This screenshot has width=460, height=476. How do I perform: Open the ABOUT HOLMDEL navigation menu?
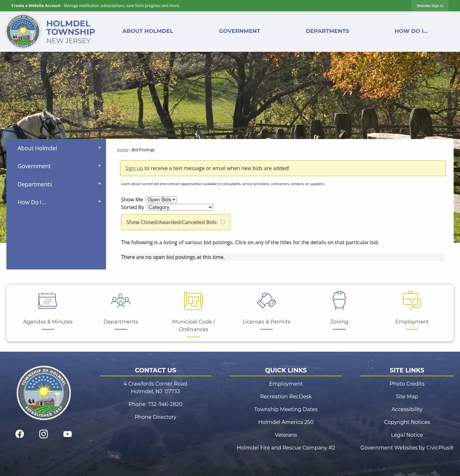(148, 31)
